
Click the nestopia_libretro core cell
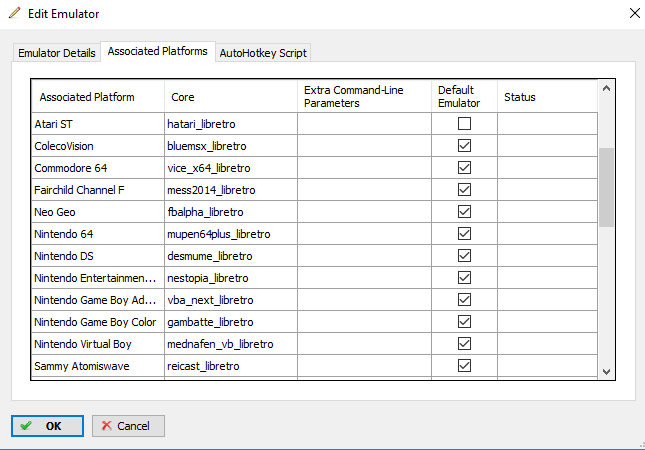[231, 278]
